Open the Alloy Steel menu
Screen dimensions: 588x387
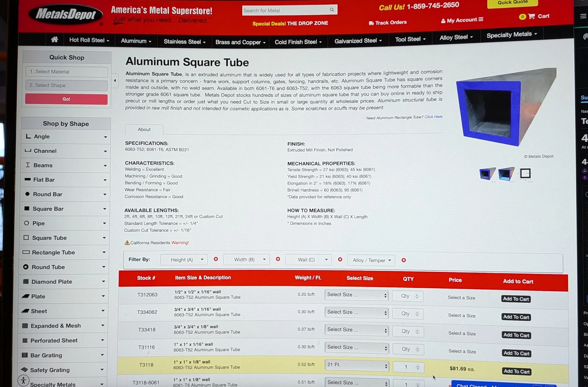pyautogui.click(x=456, y=37)
